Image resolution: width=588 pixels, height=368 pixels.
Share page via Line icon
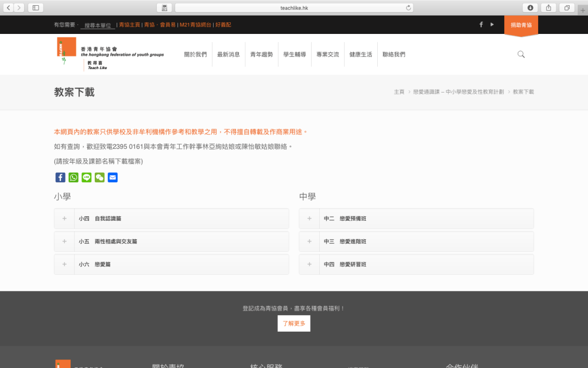click(87, 177)
